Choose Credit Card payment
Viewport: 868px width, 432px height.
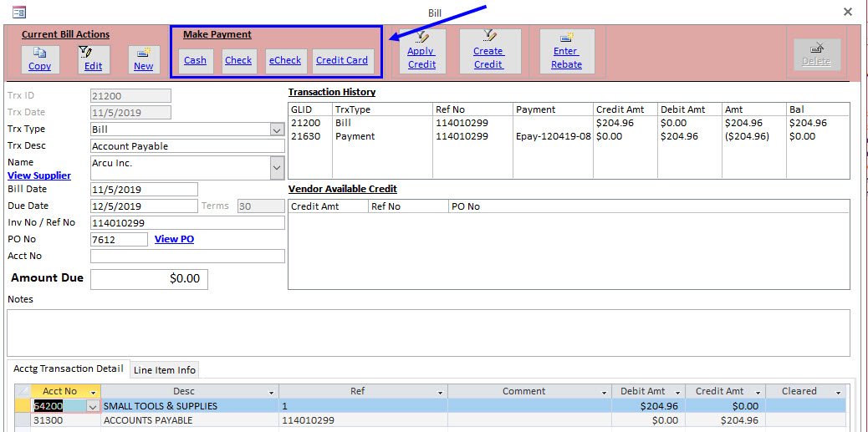[342, 61]
